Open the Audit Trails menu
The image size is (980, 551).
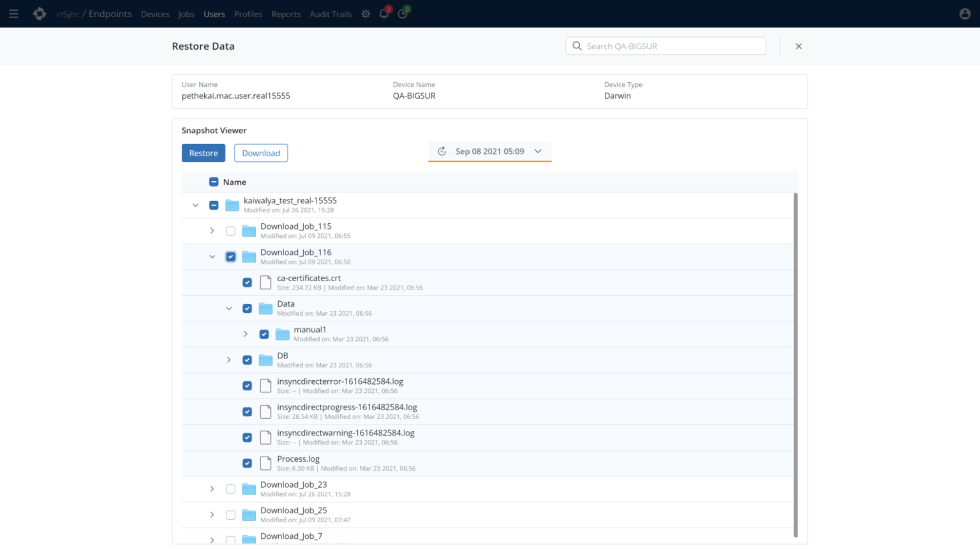coord(330,14)
